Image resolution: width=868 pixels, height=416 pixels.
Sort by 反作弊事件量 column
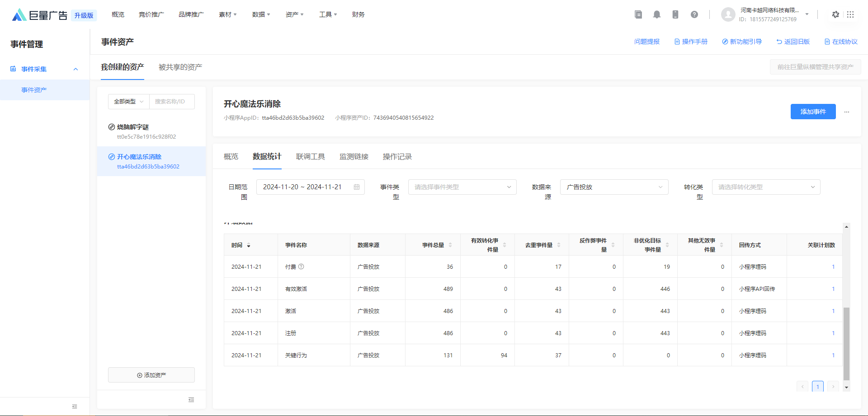(613, 245)
